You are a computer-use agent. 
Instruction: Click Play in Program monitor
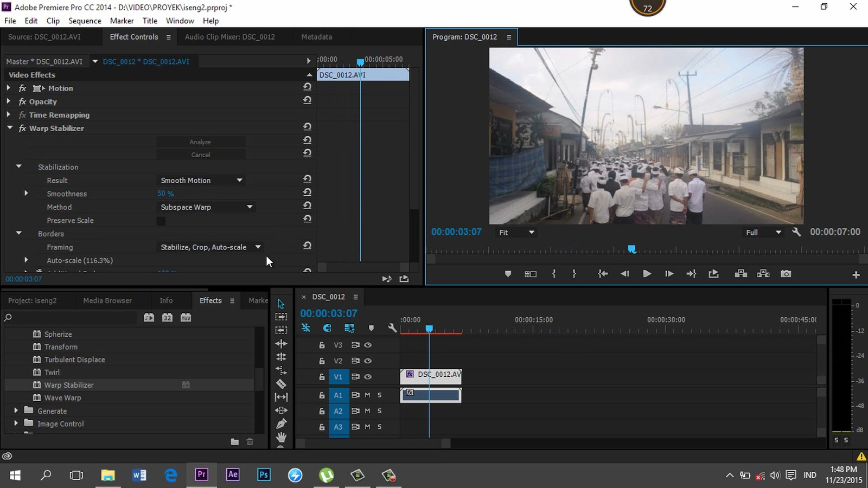coord(647,274)
